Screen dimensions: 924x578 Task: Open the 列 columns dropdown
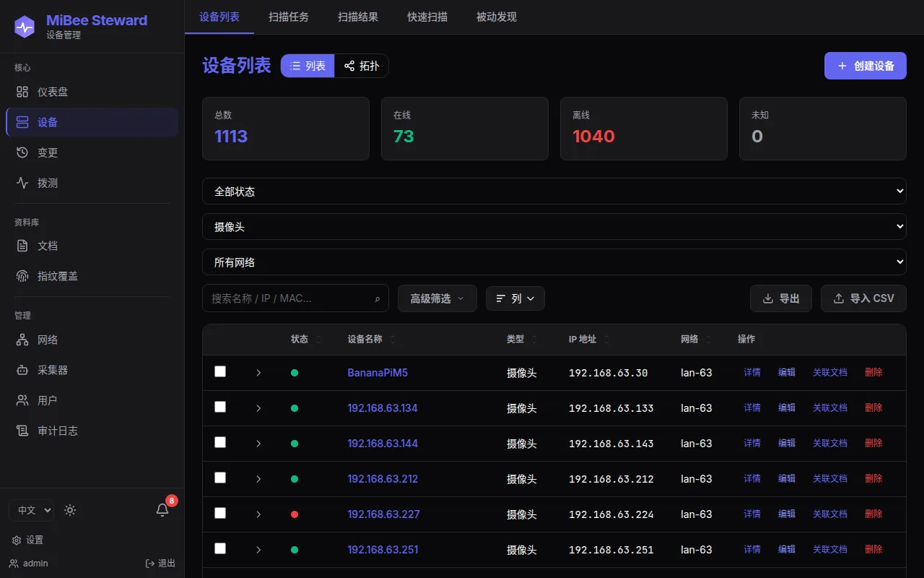point(515,298)
